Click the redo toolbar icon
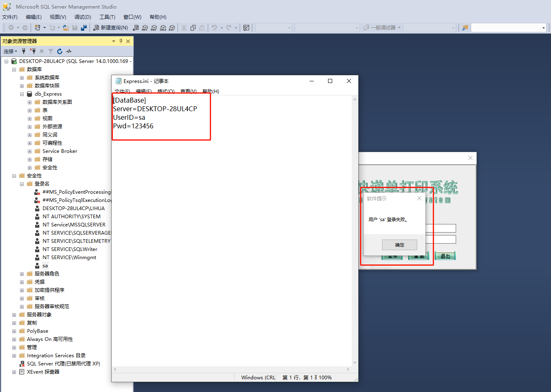 (229, 28)
